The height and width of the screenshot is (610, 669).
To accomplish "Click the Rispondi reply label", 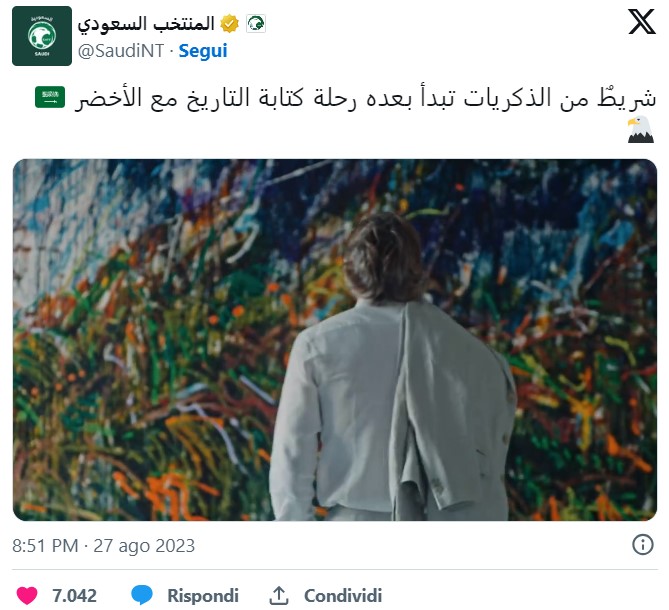I will (203, 595).
